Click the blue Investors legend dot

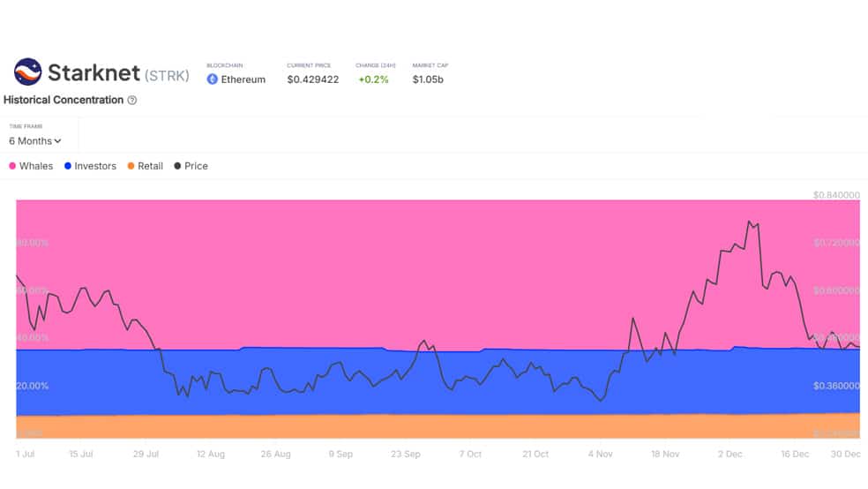tap(68, 166)
